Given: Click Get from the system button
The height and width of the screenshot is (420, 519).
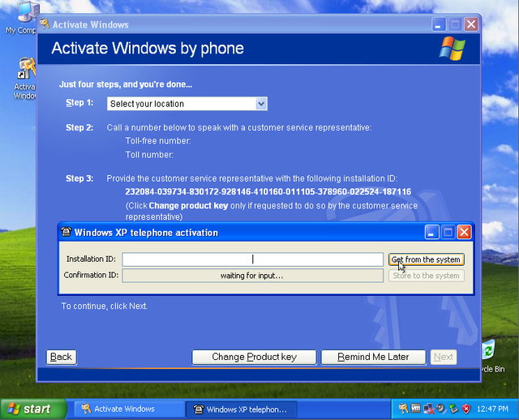Looking at the screenshot, I should (426, 259).
